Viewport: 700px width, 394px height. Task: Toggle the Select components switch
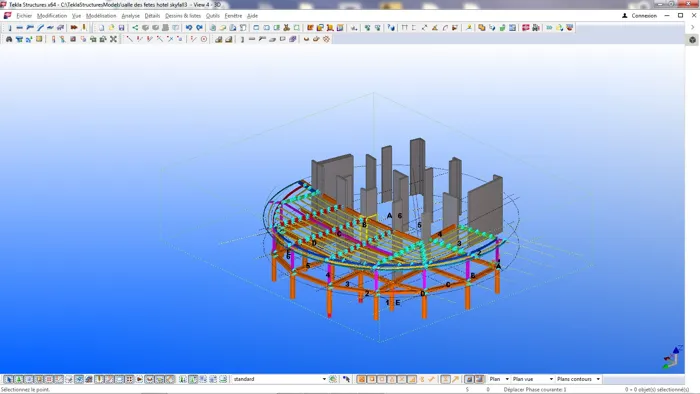click(x=183, y=379)
